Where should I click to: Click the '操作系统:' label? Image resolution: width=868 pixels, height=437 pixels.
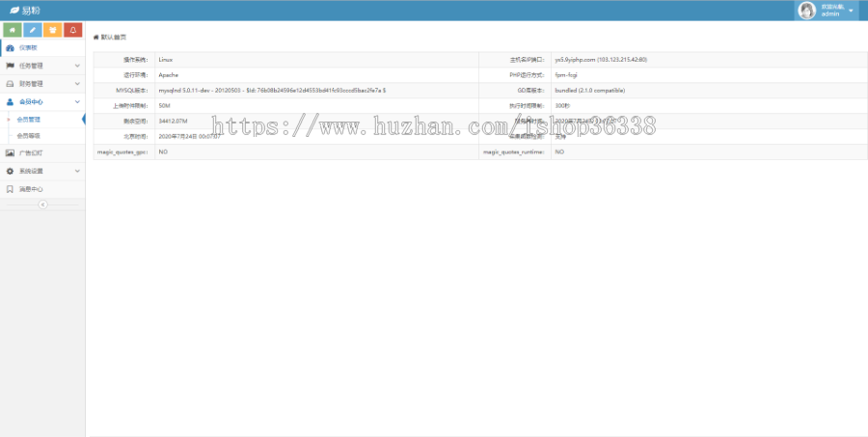[x=136, y=59]
